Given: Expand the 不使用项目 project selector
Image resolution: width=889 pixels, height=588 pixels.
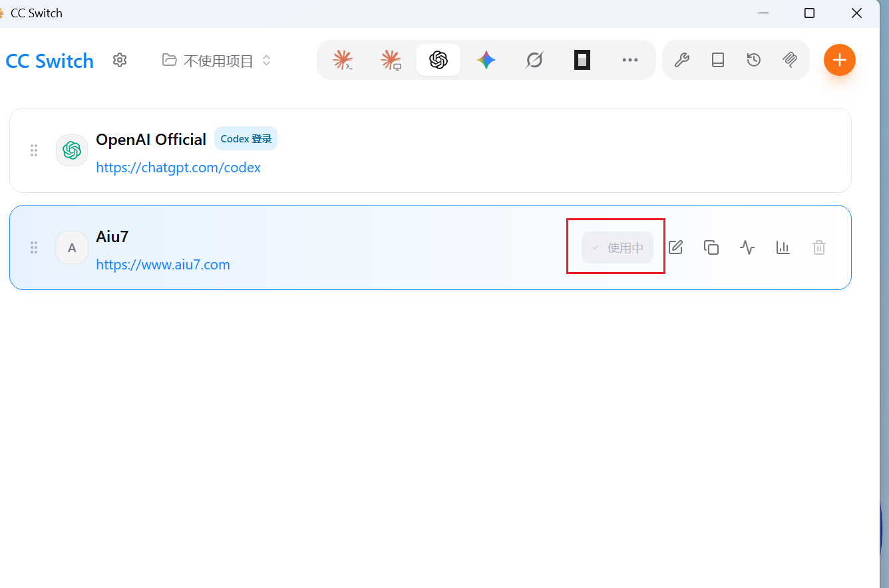Looking at the screenshot, I should point(217,61).
